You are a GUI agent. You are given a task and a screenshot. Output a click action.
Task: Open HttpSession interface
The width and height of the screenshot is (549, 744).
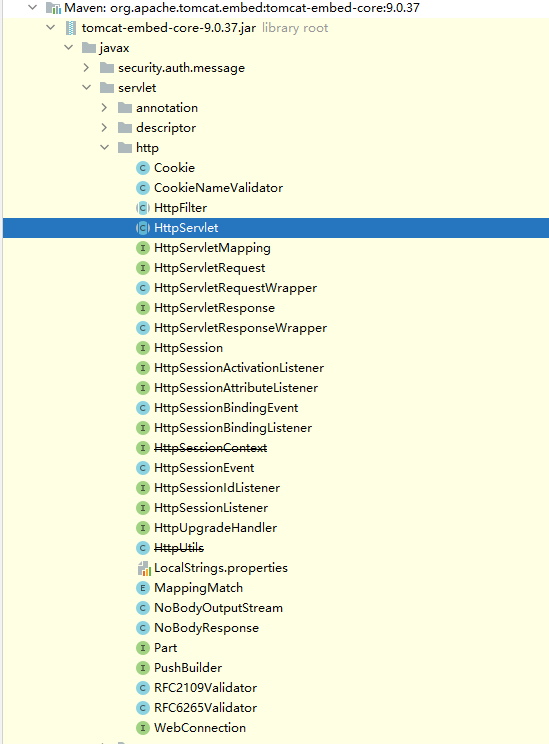(x=188, y=348)
